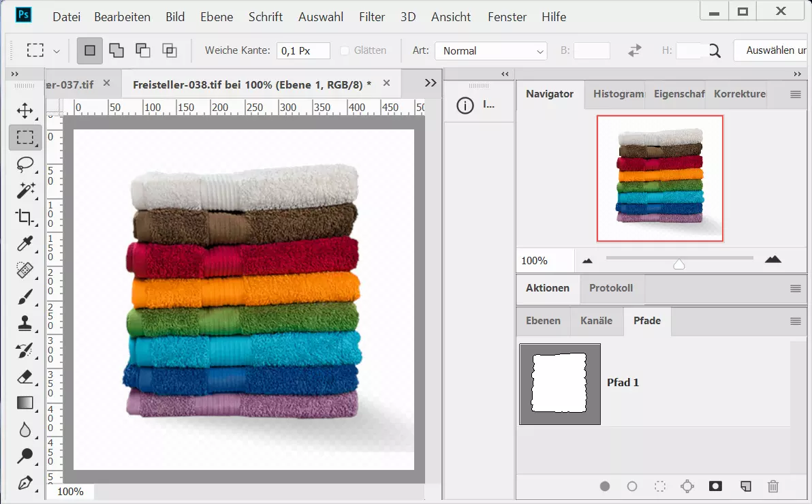Select the Move tool
The image size is (812, 504).
[25, 111]
